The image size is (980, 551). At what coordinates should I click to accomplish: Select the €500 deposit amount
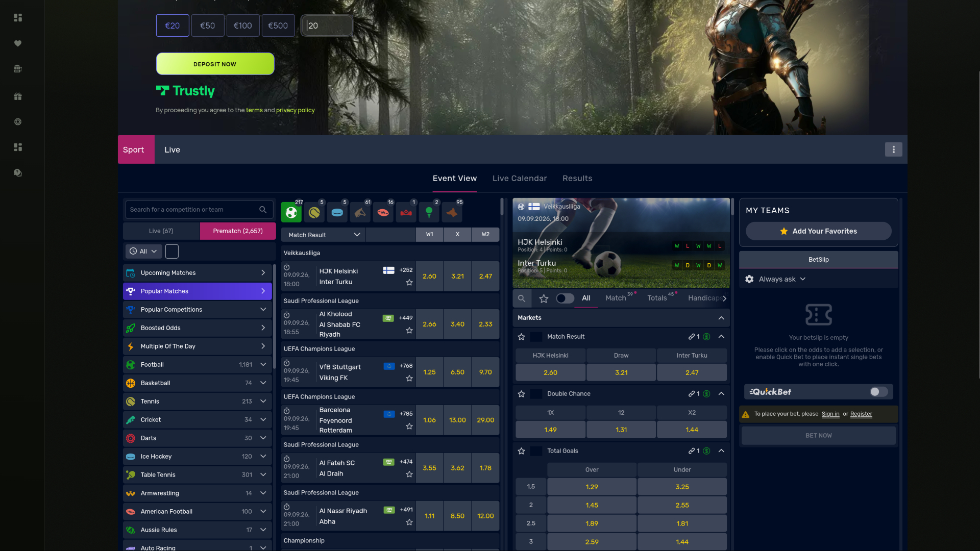(278, 26)
